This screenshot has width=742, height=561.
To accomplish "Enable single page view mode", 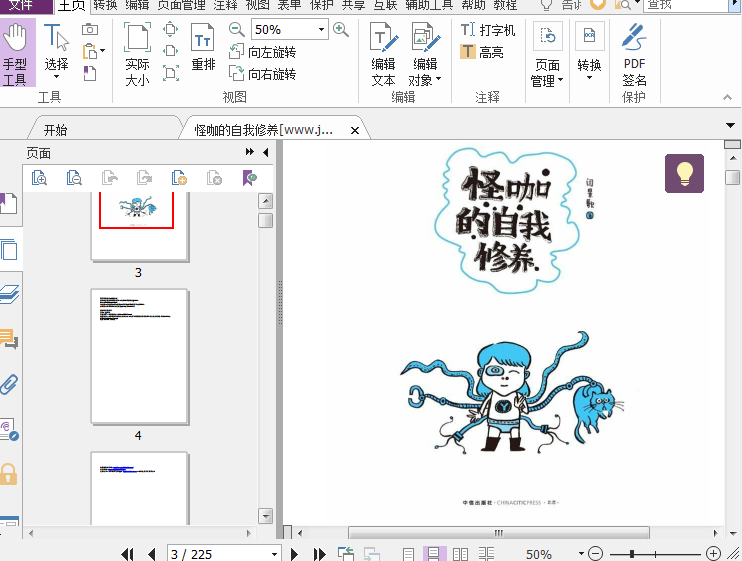I will point(408,554).
